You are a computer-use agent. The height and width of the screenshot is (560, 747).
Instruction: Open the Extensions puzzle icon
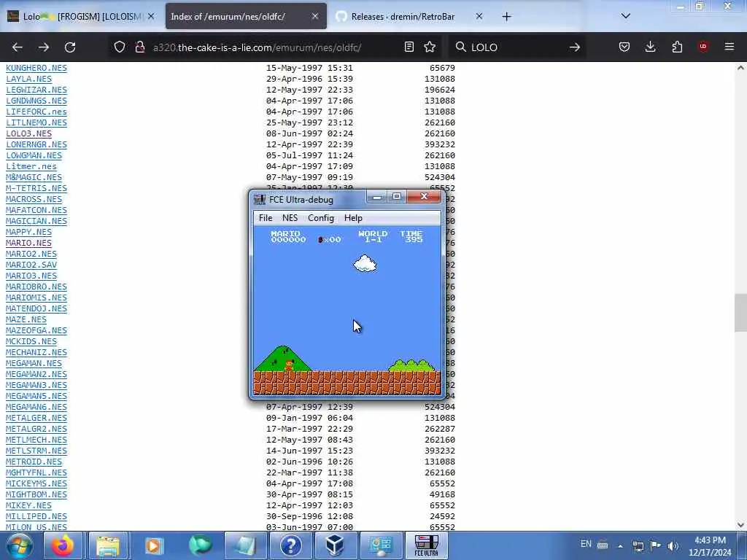[677, 47]
